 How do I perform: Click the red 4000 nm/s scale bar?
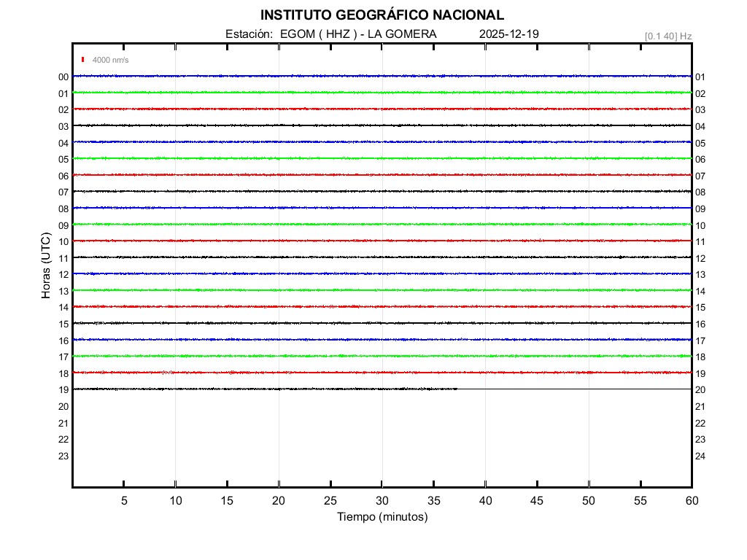(x=83, y=60)
